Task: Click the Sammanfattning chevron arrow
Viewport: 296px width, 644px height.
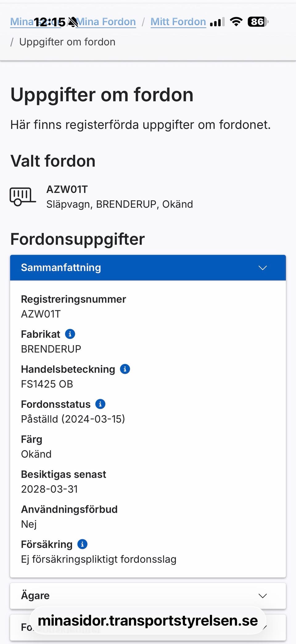Action: [x=262, y=268]
